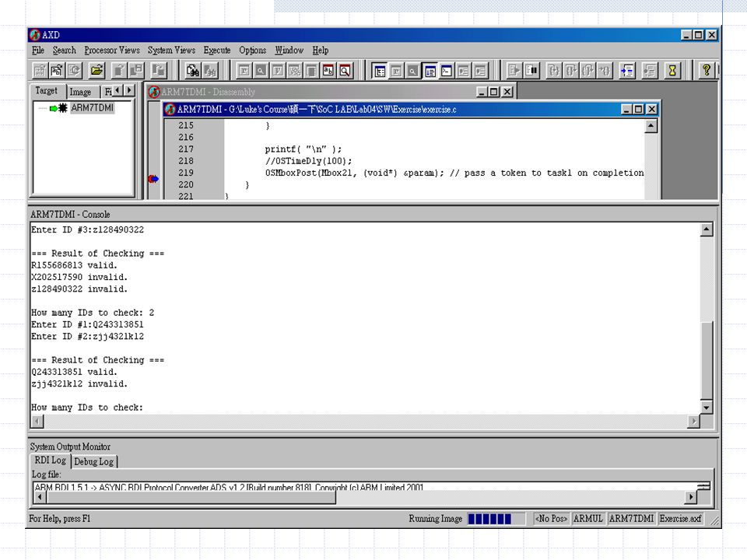Click the Find binoculars toolbar icon
This screenshot has width=747, height=560.
tap(193, 71)
